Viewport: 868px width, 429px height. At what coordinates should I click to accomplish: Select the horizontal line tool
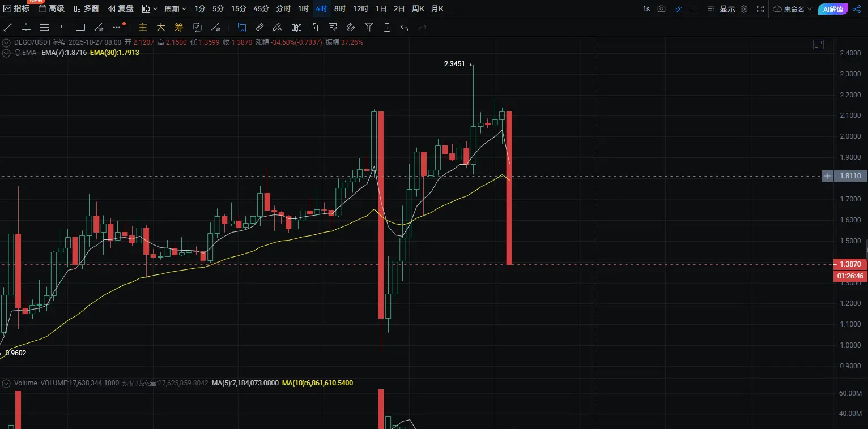click(62, 27)
